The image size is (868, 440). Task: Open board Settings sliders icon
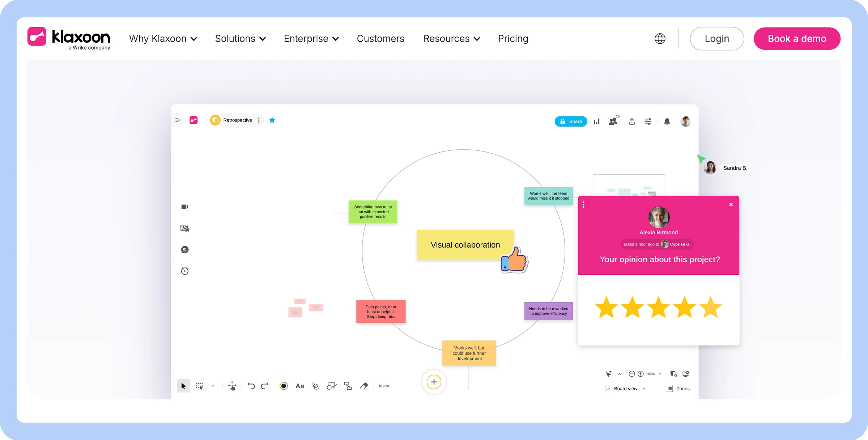pos(648,121)
